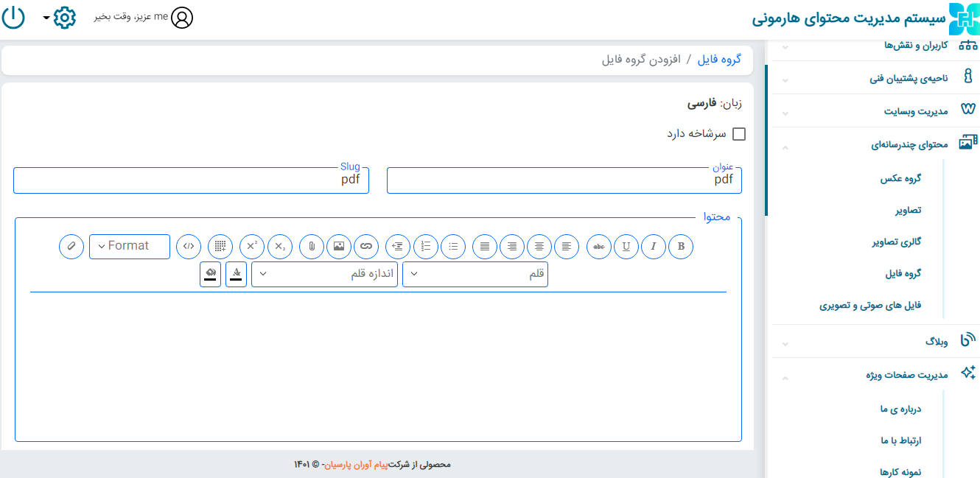This screenshot has width=980, height=478.
Task: Click the strikethrough text button
Action: pyautogui.click(x=599, y=247)
